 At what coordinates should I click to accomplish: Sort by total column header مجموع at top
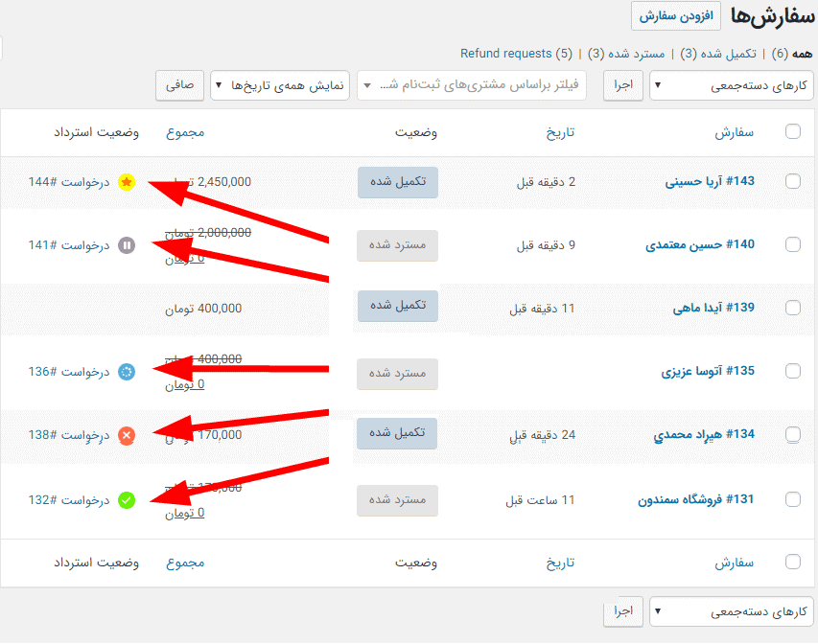185,132
